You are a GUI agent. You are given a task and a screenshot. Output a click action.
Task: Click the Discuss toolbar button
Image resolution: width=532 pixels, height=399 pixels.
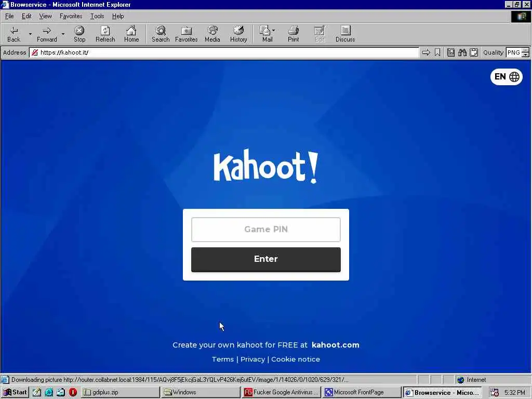click(x=345, y=34)
